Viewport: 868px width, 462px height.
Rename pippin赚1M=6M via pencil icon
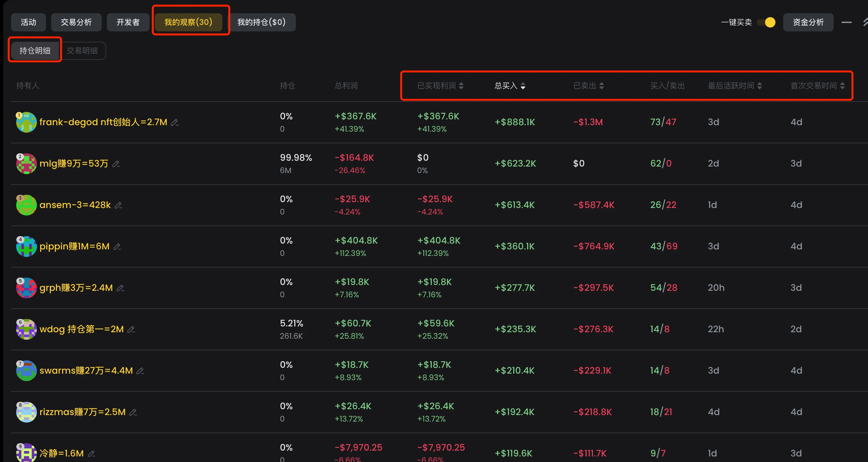pyautogui.click(x=117, y=247)
